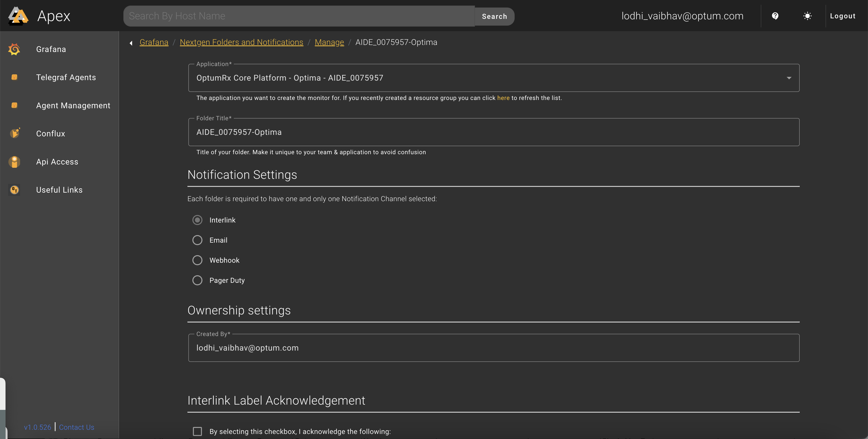Select the Pager Duty radio button
Screen dimensions: 868x439
click(197, 280)
